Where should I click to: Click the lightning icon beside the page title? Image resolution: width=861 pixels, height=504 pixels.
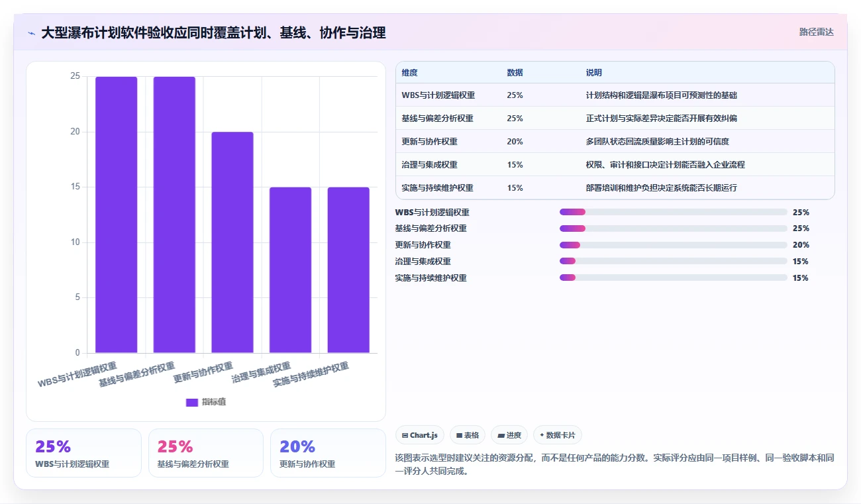coord(32,33)
